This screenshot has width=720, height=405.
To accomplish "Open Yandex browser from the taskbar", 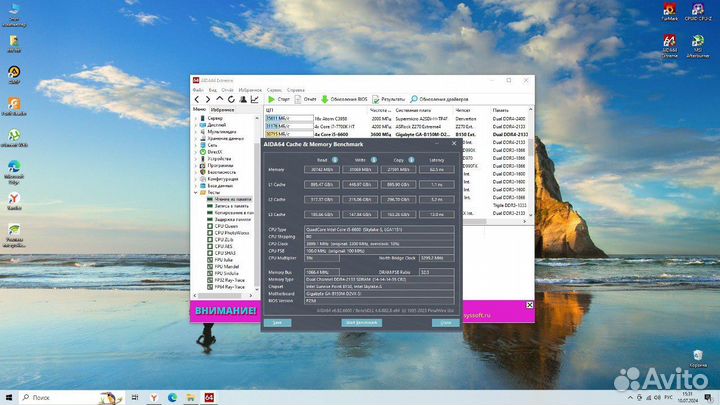I will tap(154, 397).
